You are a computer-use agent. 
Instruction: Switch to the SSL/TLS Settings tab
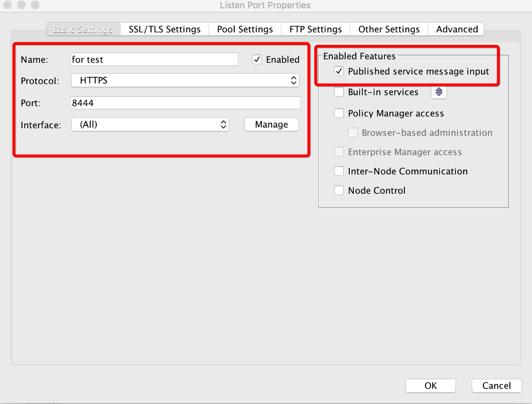pyautogui.click(x=164, y=29)
